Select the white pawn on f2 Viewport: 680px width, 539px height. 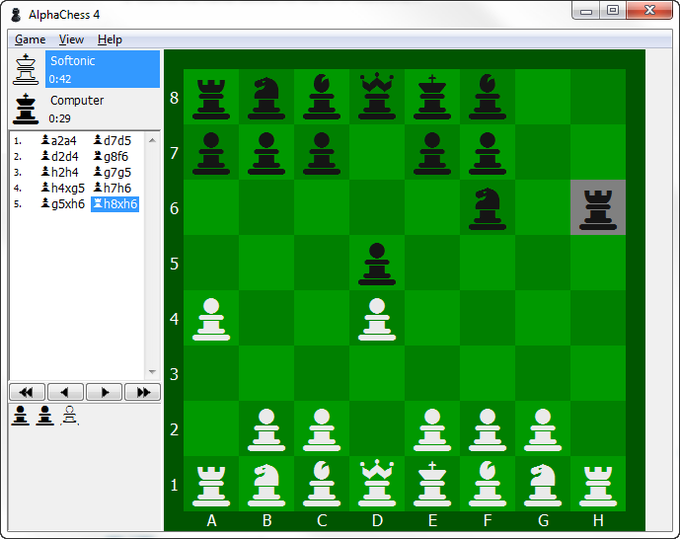click(x=487, y=429)
